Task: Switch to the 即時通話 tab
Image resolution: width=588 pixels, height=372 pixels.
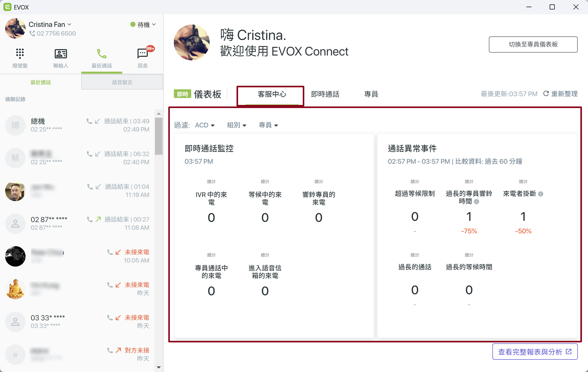Action: coord(325,94)
